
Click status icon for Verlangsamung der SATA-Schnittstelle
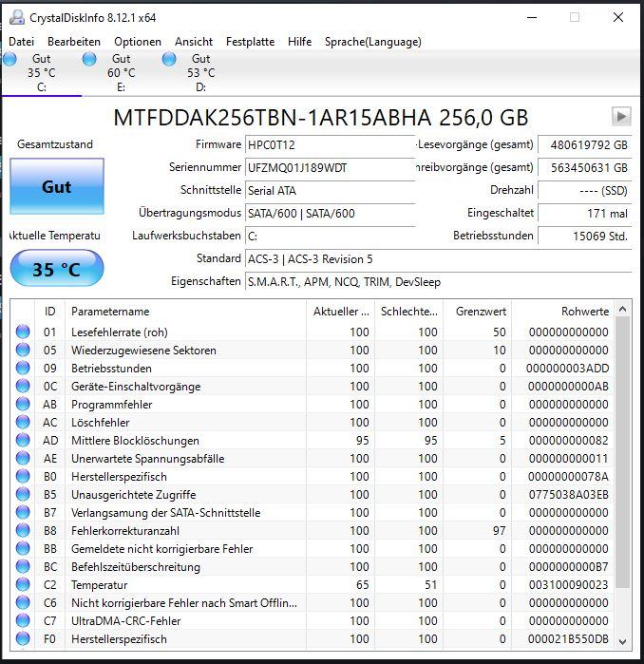pos(23,512)
